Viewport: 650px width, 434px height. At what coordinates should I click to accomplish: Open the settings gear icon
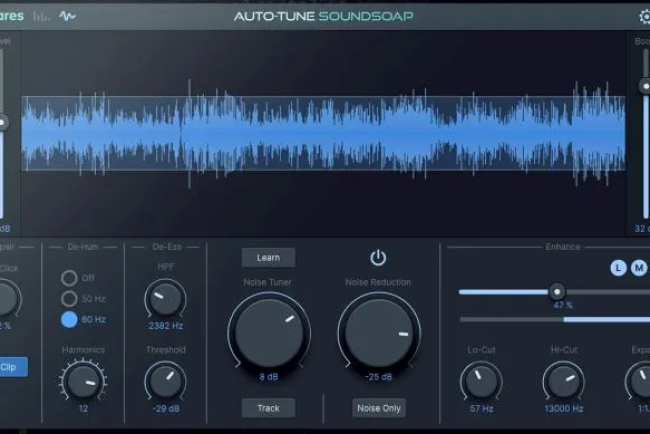point(645,17)
